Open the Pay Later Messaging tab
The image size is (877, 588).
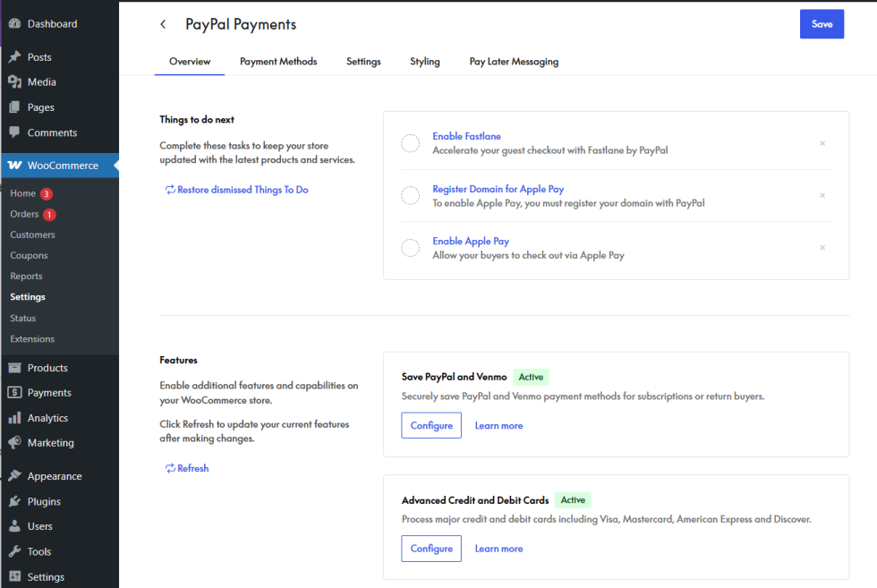pyautogui.click(x=514, y=62)
